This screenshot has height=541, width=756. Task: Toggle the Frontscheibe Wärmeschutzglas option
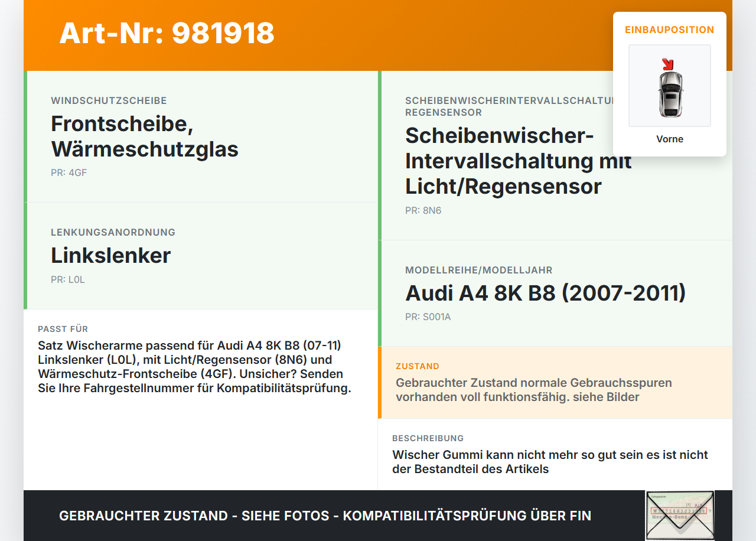point(145,136)
